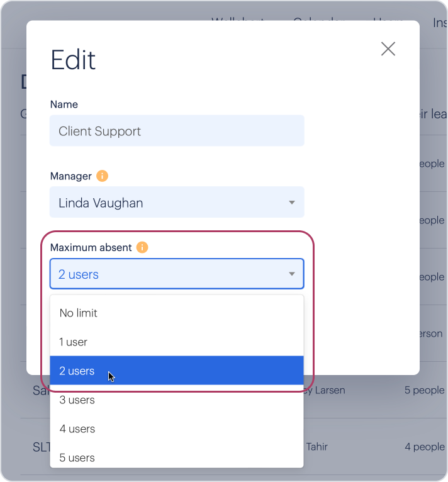448x482 pixels.
Task: Select the highlighted 2 users option
Action: [177, 371]
